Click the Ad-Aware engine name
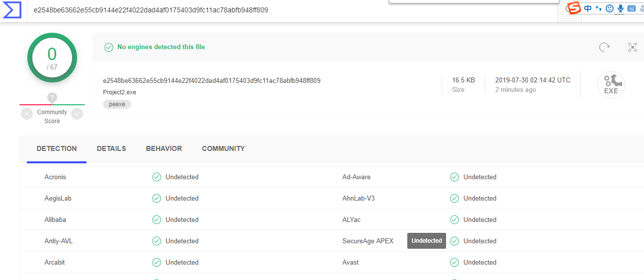644x280 pixels. tap(357, 177)
